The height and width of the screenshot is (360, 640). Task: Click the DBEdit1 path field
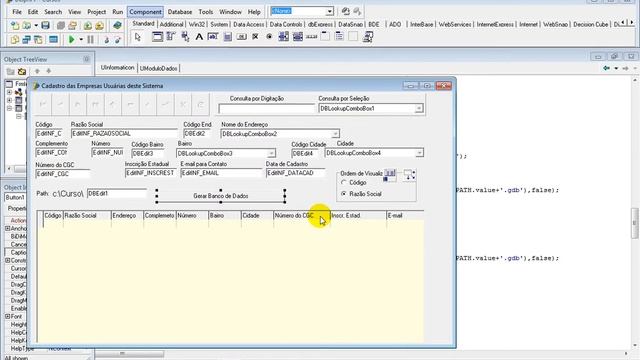tap(117, 193)
